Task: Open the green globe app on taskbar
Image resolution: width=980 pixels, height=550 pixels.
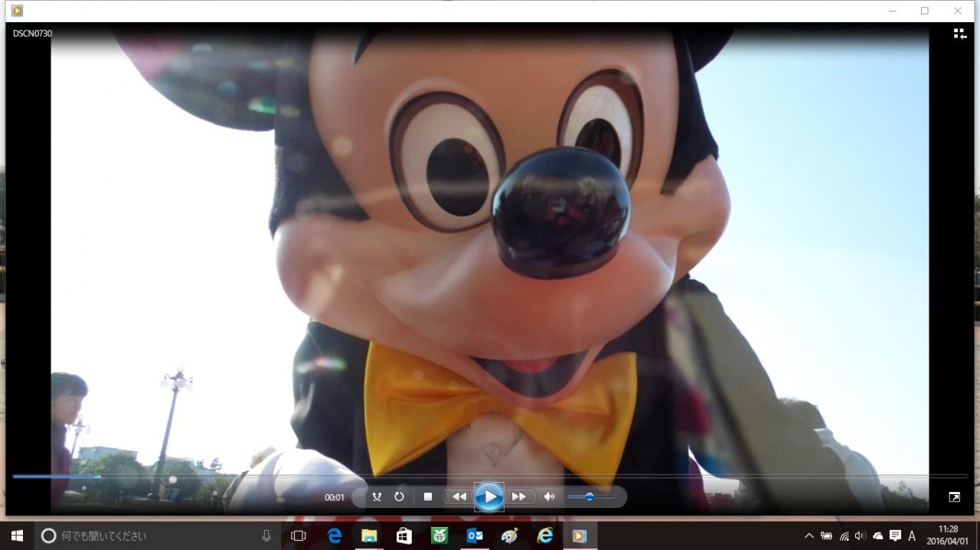Action: pyautogui.click(x=439, y=536)
